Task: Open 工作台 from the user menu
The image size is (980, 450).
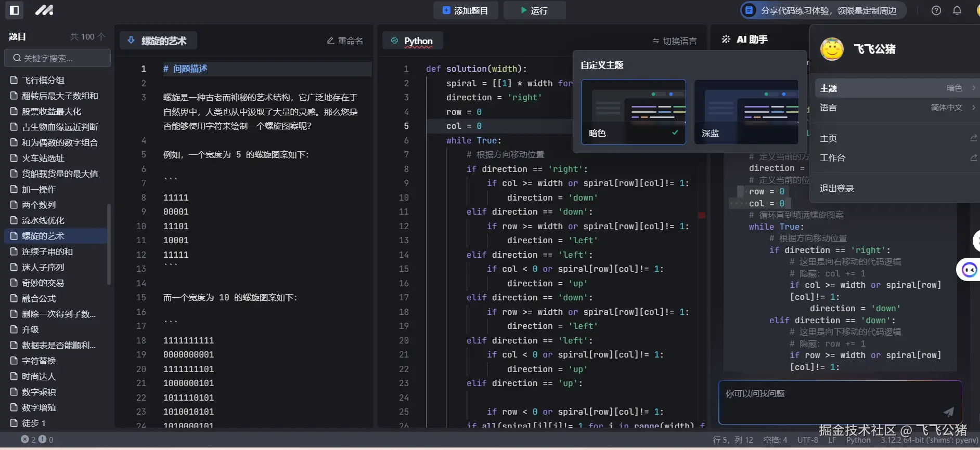Action: pos(897,157)
